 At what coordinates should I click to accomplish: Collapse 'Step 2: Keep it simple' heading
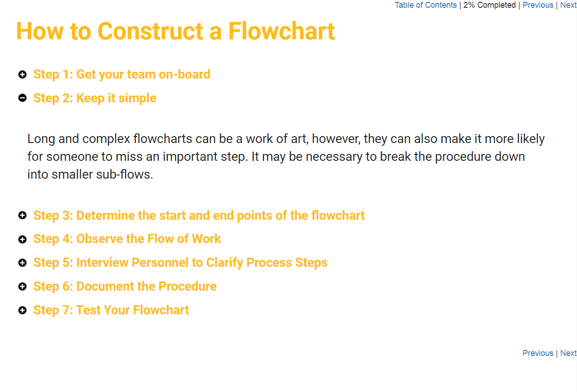coord(95,98)
